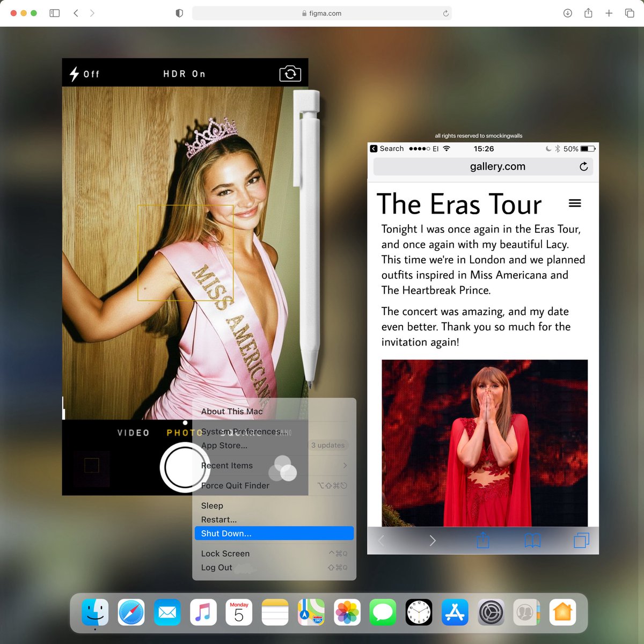Open the Safari share menu
This screenshot has height=644, width=644.
click(588, 13)
